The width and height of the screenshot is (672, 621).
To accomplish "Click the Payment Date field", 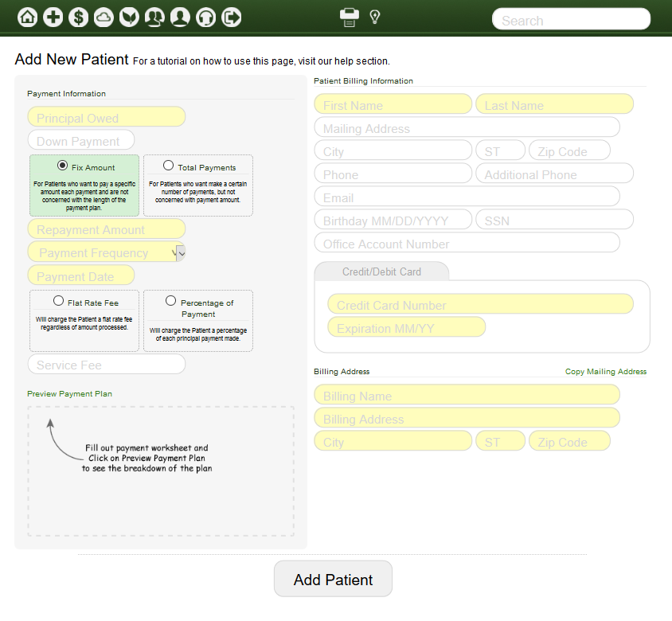I will coord(81,275).
